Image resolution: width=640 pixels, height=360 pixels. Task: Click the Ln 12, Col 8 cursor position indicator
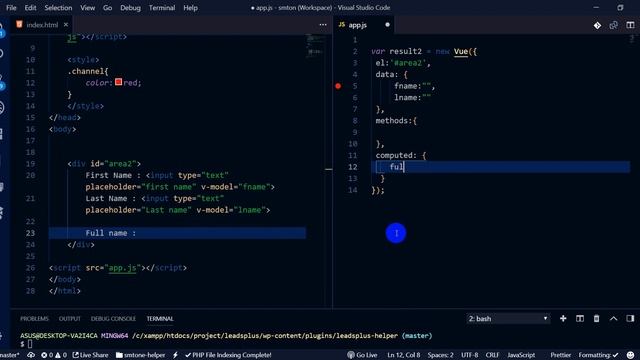[403, 355]
